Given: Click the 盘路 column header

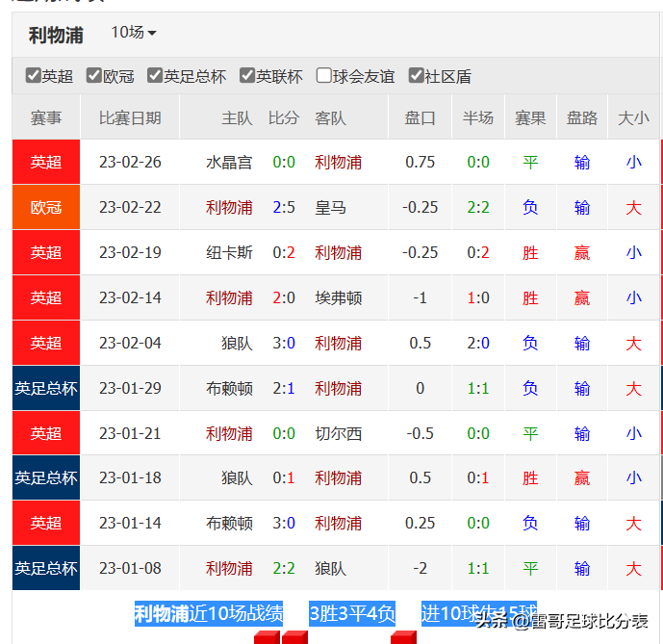Looking at the screenshot, I should click(x=582, y=118).
